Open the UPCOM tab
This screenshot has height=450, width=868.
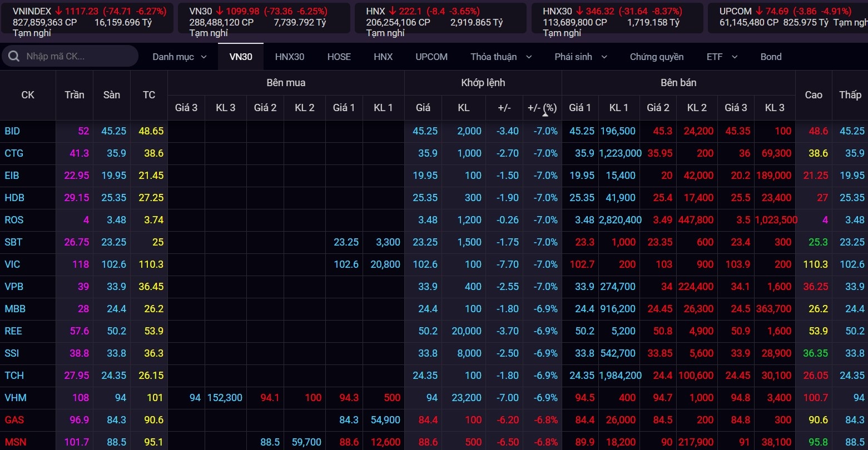(431, 57)
